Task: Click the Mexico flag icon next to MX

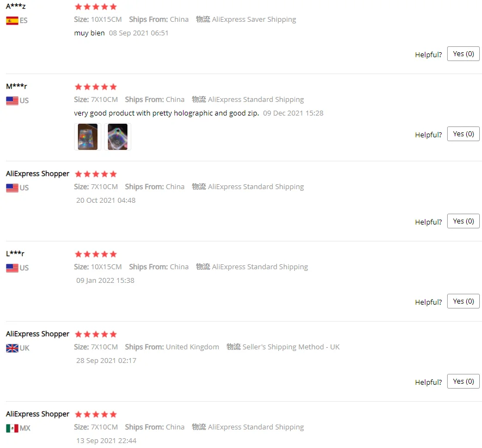Action: 12,428
